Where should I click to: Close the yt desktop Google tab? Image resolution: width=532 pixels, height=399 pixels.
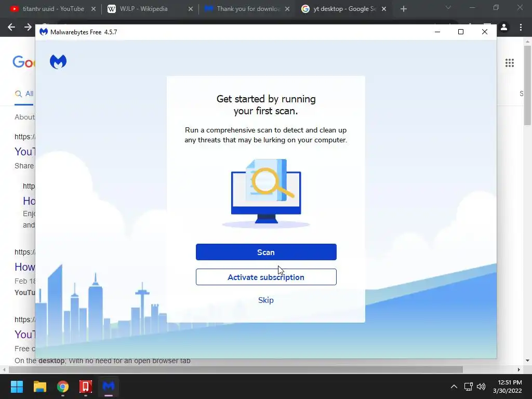pos(384,9)
